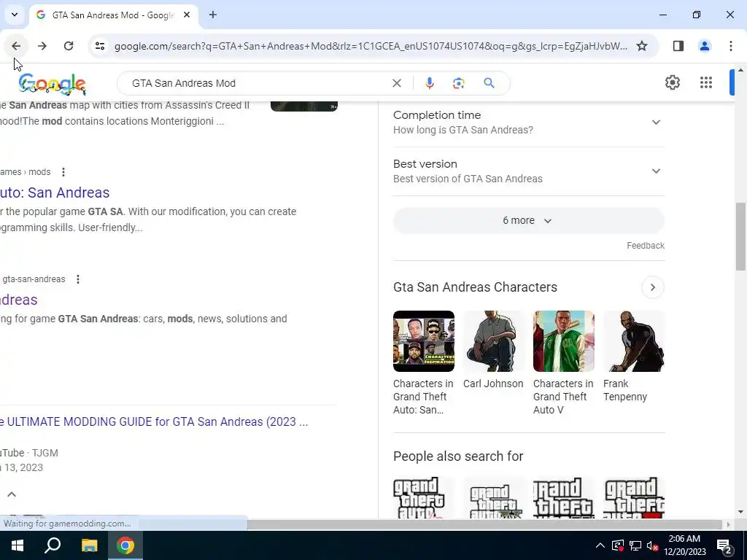This screenshot has width=747, height=560.
Task: Submit search with magnifying glass icon
Action: tap(489, 83)
